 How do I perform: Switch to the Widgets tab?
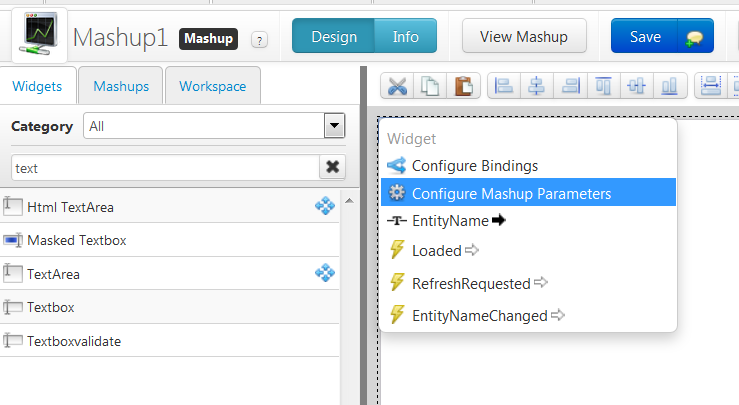(37, 86)
